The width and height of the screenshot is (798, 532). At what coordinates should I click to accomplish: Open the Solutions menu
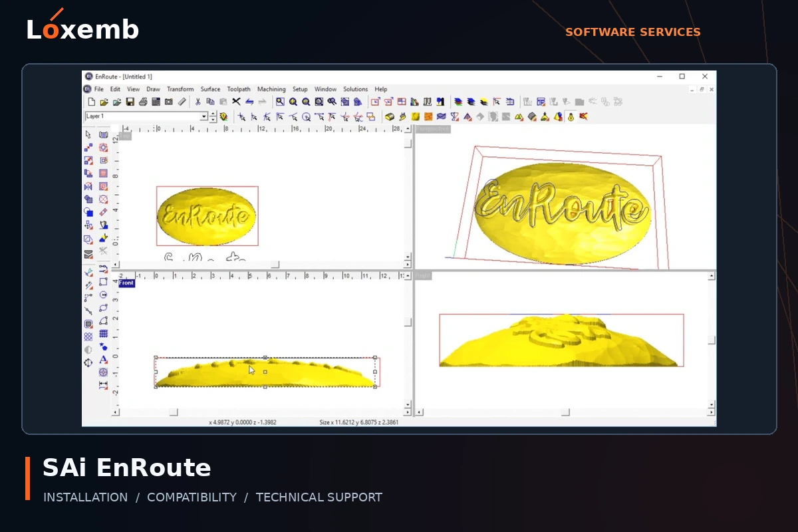[x=355, y=89]
